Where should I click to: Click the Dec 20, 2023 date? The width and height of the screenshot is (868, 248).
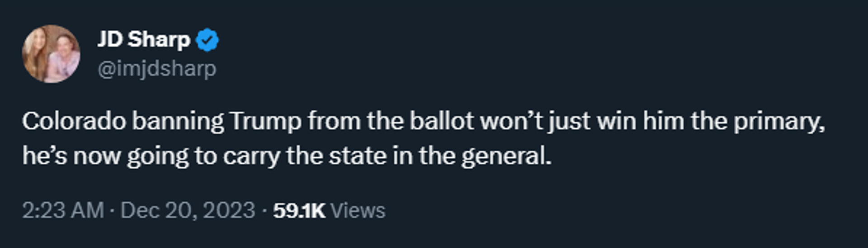pos(188,211)
